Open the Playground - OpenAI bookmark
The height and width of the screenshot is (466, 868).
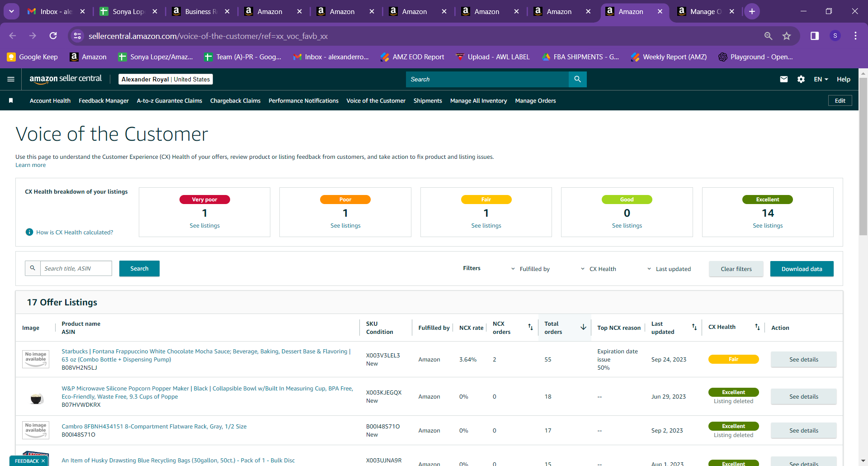tap(755, 57)
